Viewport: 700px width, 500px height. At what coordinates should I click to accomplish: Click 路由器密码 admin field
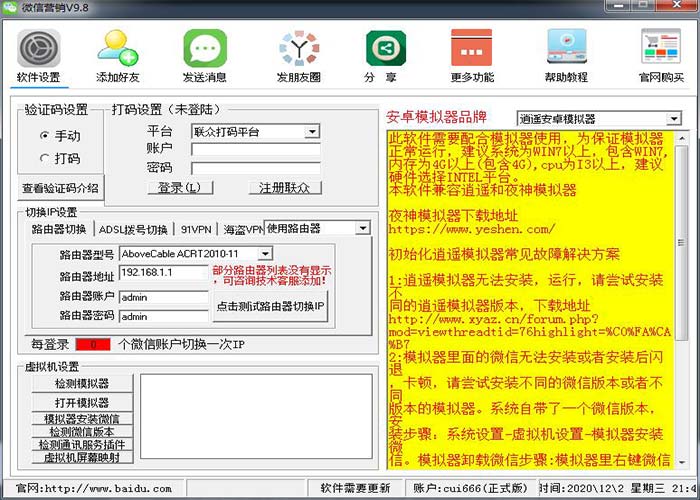coord(164,317)
